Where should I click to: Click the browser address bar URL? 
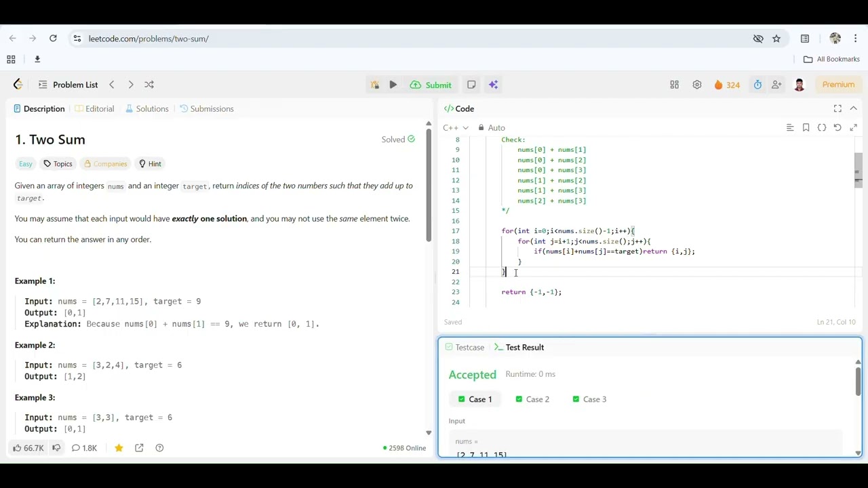pyautogui.click(x=149, y=39)
